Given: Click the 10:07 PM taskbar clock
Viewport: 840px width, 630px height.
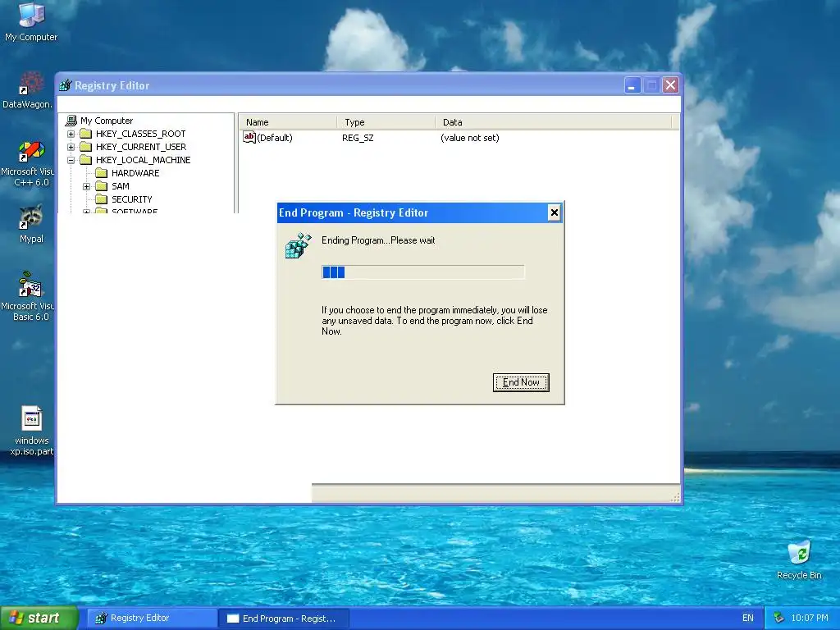Looking at the screenshot, I should (810, 619).
